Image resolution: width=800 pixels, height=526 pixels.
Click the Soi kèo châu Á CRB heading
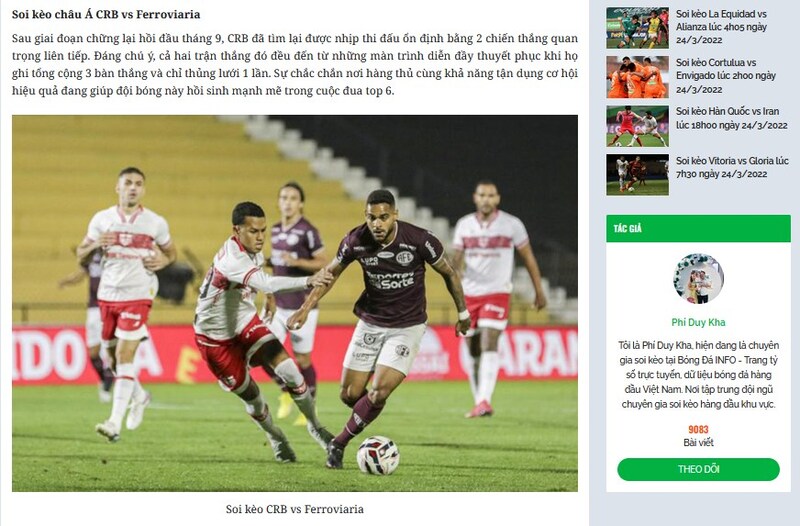tap(106, 14)
